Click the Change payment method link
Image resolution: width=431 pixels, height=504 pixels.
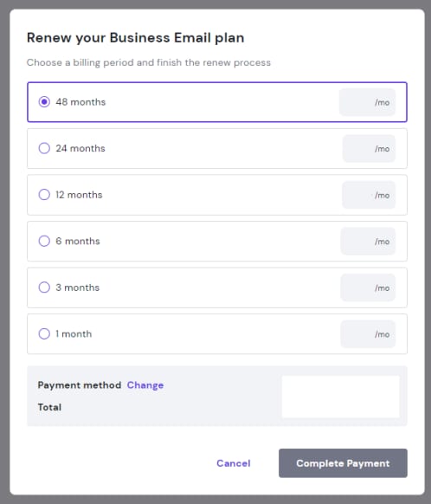[x=145, y=385]
